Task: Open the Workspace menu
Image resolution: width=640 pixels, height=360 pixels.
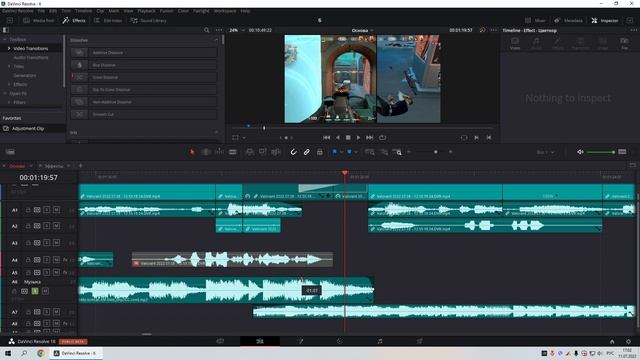Action: pyautogui.click(x=225, y=11)
